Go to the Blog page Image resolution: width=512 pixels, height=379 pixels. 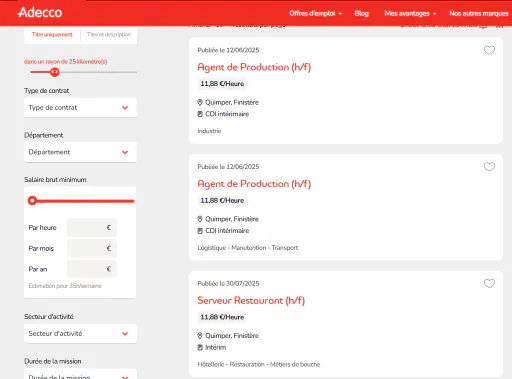tap(361, 13)
